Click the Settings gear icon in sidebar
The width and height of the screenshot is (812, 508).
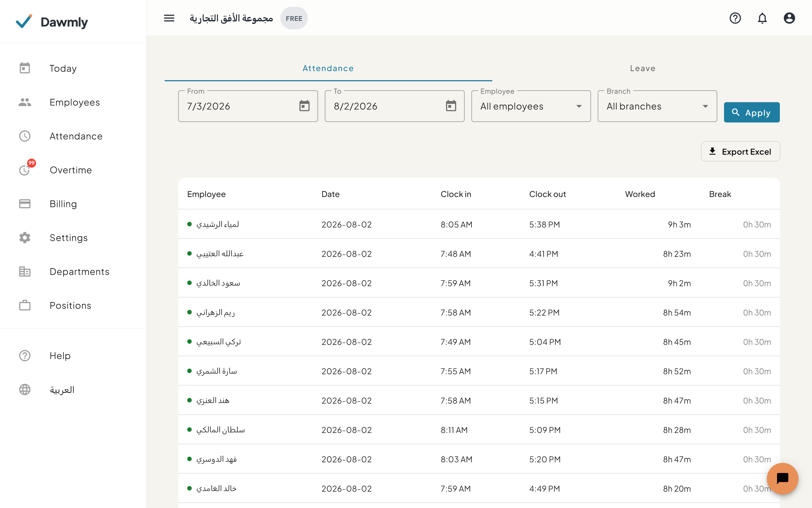pos(25,238)
